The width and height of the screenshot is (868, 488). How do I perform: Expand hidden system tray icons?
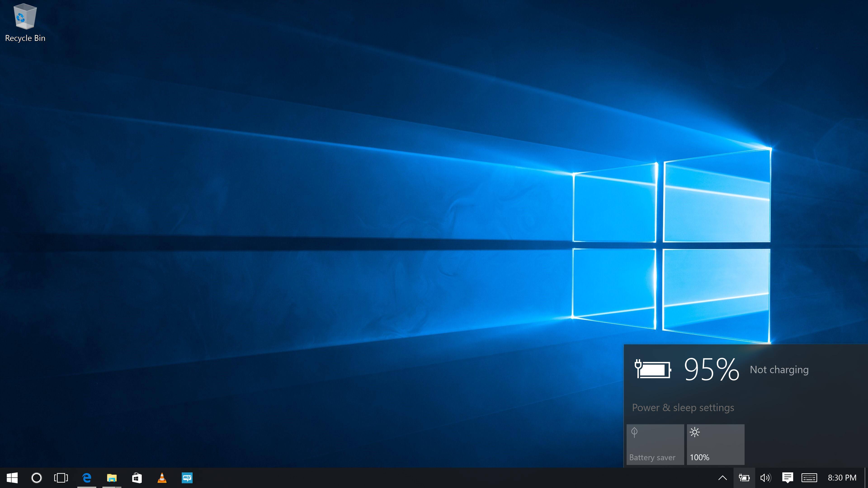(722, 478)
